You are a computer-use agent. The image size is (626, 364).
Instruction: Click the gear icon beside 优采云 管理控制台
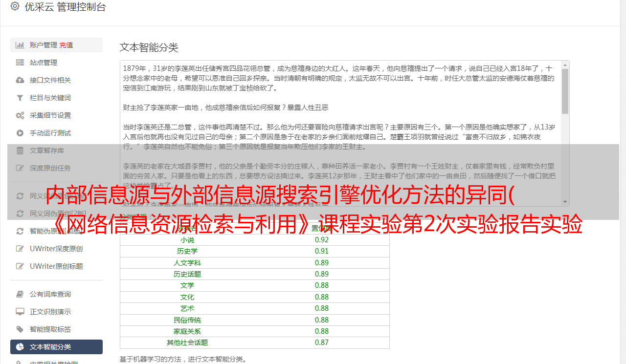point(15,6)
